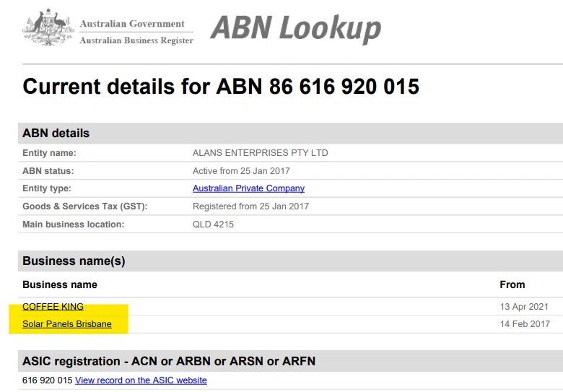Screen dimensions: 563x392
Task: Select the value Active from 25 Jan 2017
Action: point(241,171)
